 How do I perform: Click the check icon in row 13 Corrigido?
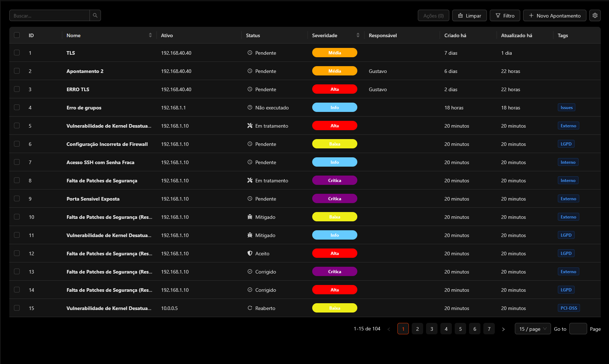point(250,271)
